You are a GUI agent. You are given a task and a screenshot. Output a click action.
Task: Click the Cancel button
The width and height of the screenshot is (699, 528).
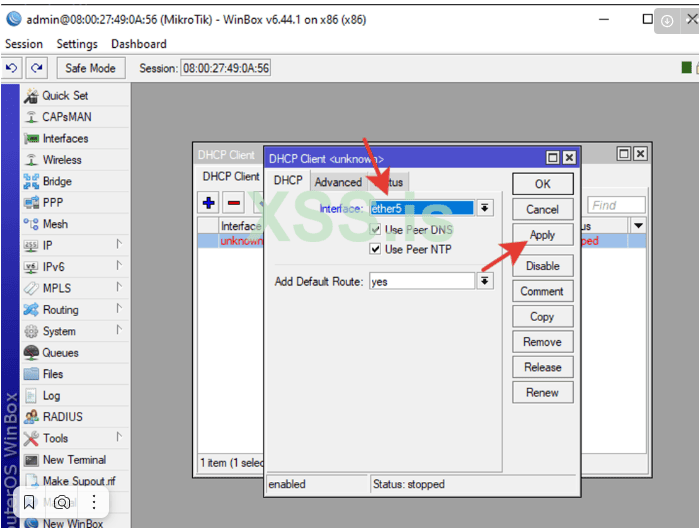point(543,209)
